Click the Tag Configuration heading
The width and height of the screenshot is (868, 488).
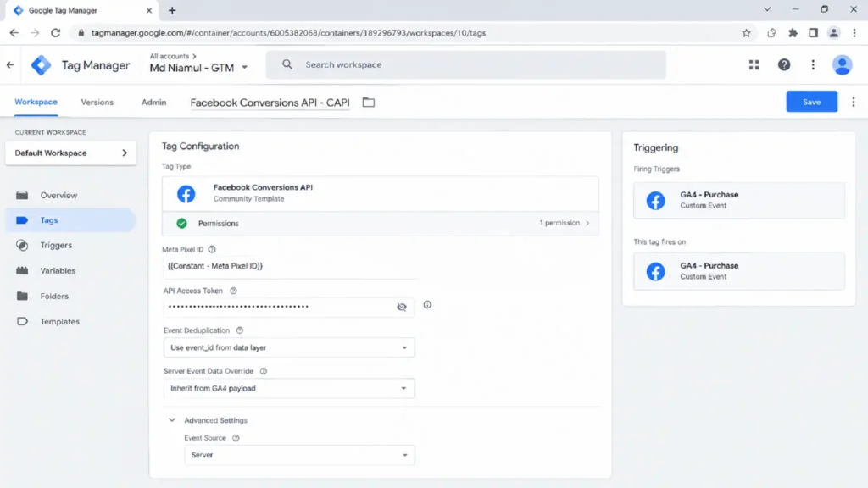(200, 146)
